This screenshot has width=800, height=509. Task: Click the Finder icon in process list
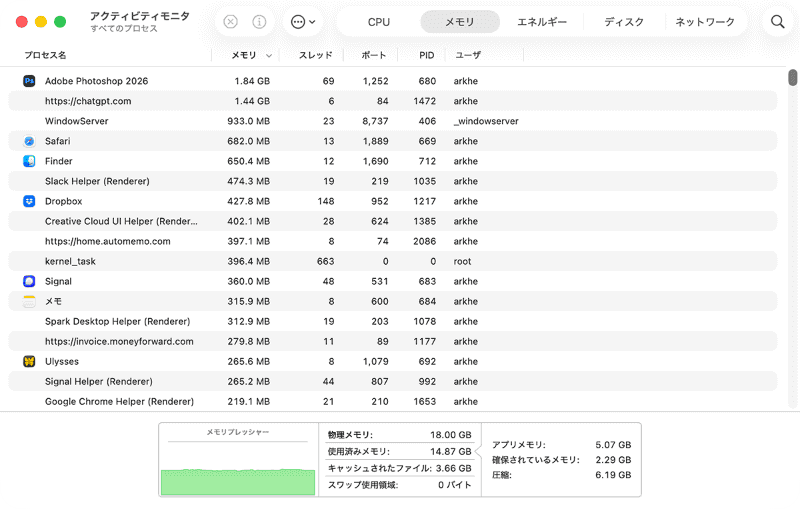(29, 161)
